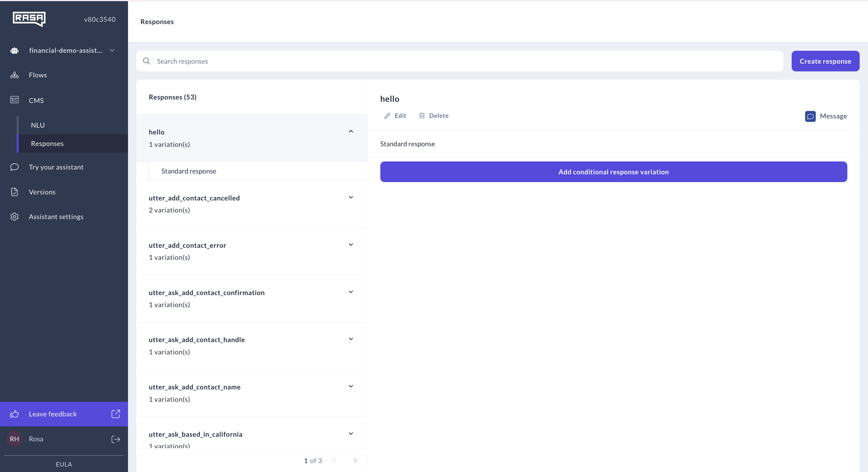Screen dimensions: 868x472
Task: Expand utter_add_contact_error
Action: tap(351, 244)
